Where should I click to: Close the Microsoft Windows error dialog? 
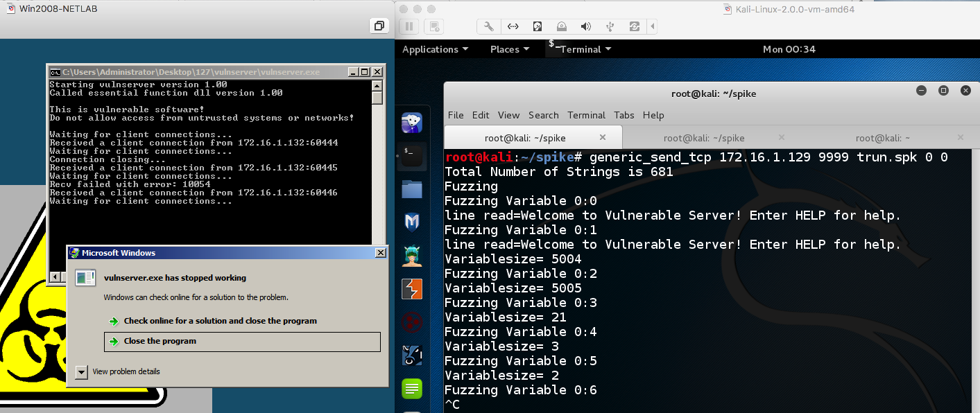[x=380, y=253]
